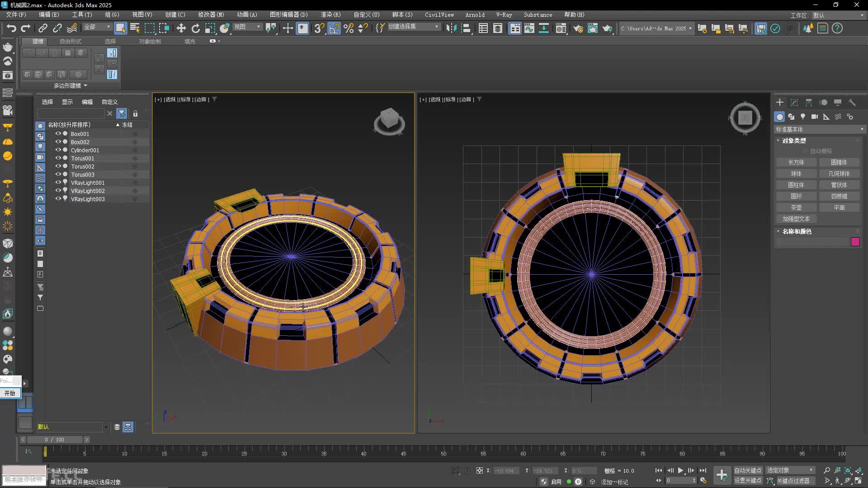Toggle visibility eye for Torus002

pos(58,166)
